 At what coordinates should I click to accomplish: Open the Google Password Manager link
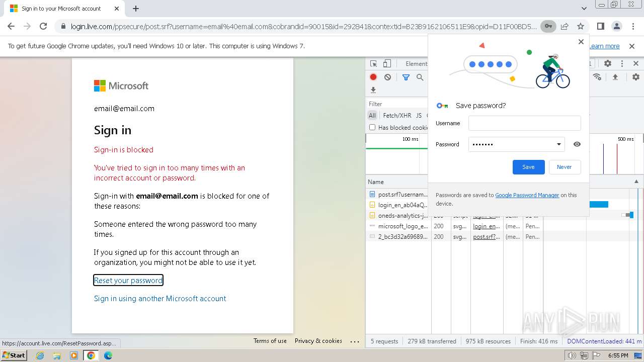click(x=527, y=195)
